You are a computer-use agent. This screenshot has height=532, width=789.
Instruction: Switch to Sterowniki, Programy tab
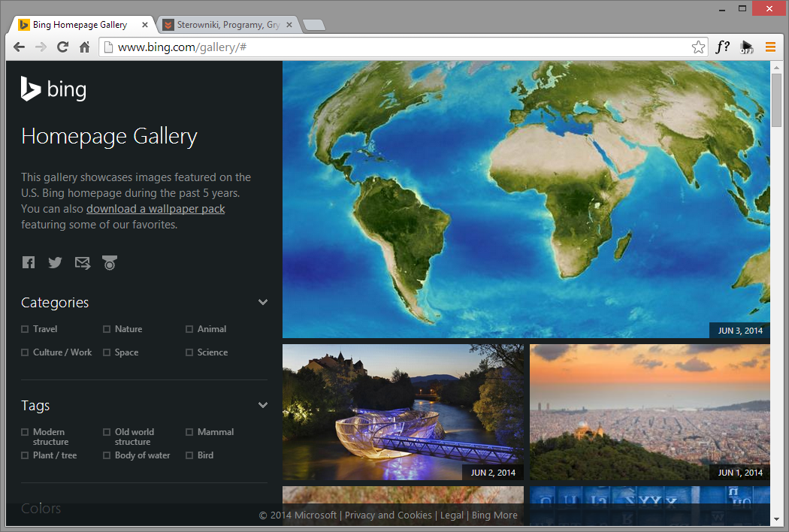[x=228, y=25]
